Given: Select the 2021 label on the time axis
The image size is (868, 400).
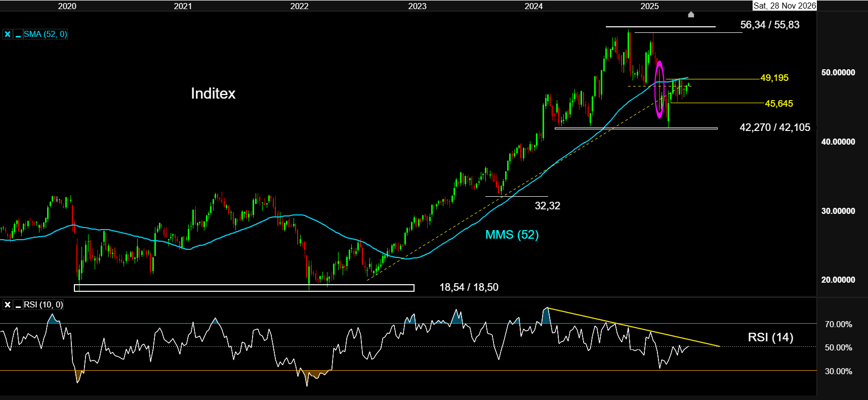Looking at the screenshot, I should 183,6.
